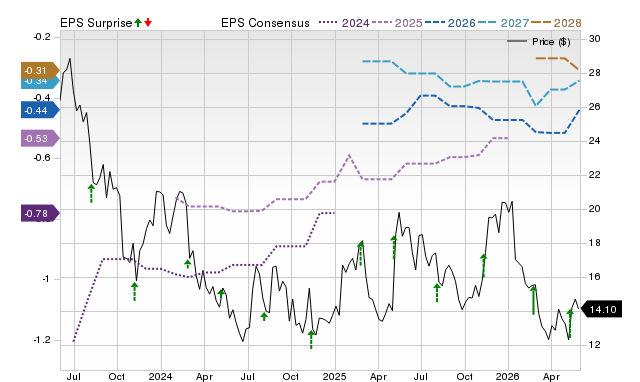Click the -0.53 light purple value tag
This screenshot has width=640, height=382.
(x=40, y=138)
